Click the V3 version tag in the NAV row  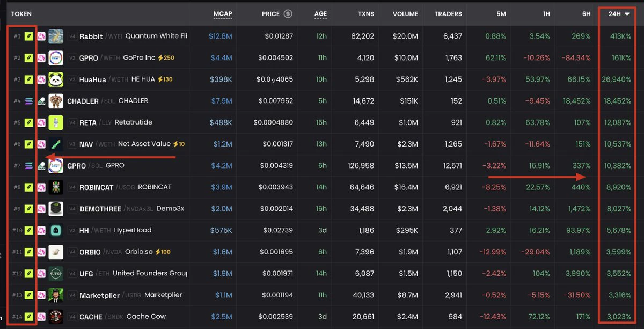tap(72, 144)
